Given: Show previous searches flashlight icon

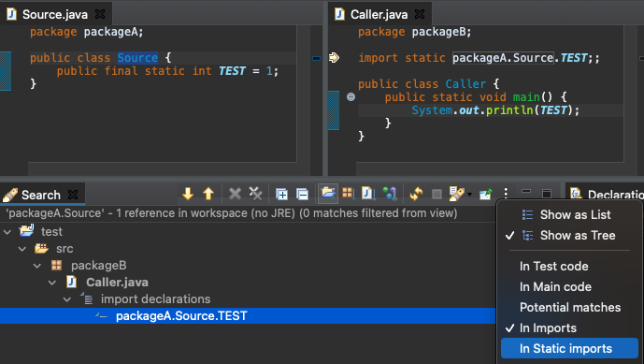Looking at the screenshot, I should point(457,194).
